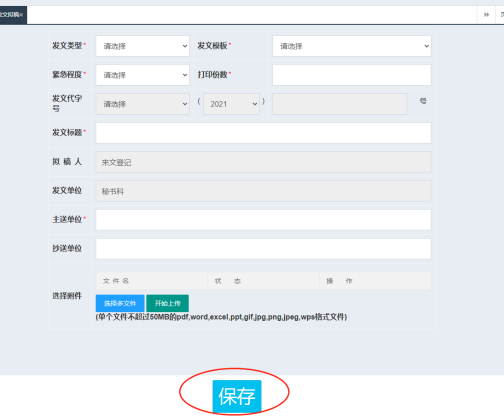
Task: Click the 打印份数 input field
Action: 352,75
